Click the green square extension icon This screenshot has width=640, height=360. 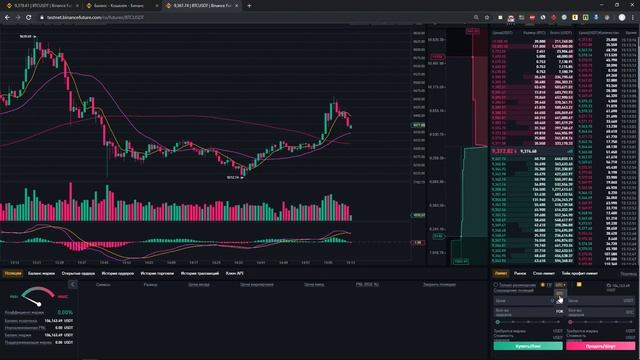click(585, 18)
